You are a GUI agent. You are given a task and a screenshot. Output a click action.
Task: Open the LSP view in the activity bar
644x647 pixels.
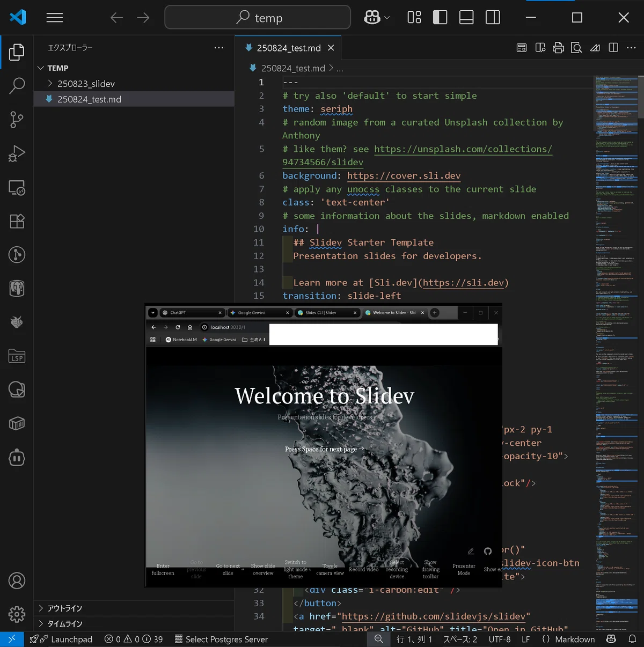(17, 357)
